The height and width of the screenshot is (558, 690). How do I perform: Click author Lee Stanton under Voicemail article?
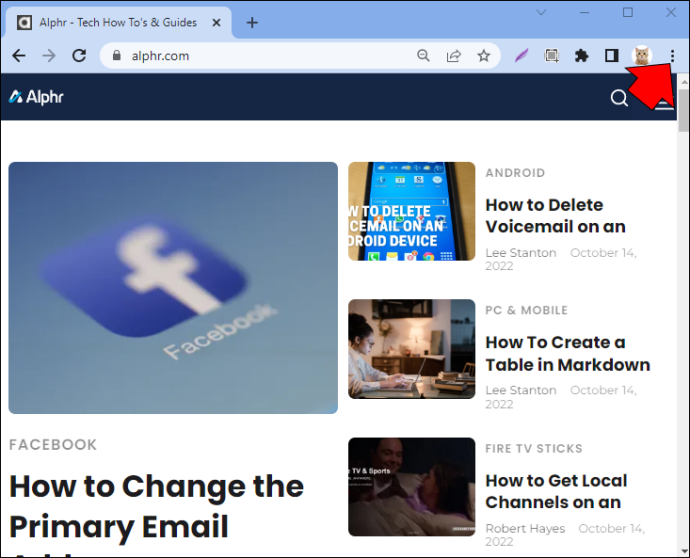[x=521, y=253]
